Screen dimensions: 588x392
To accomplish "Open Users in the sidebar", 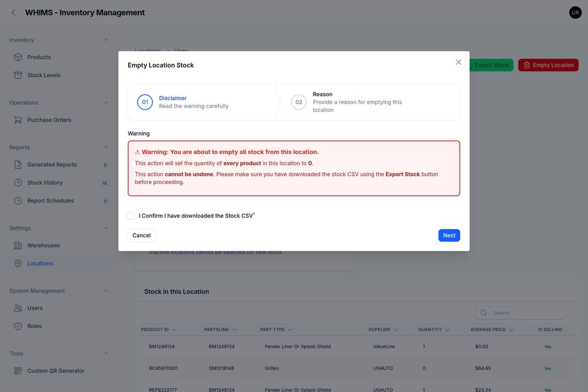I will click(x=60, y=308).
